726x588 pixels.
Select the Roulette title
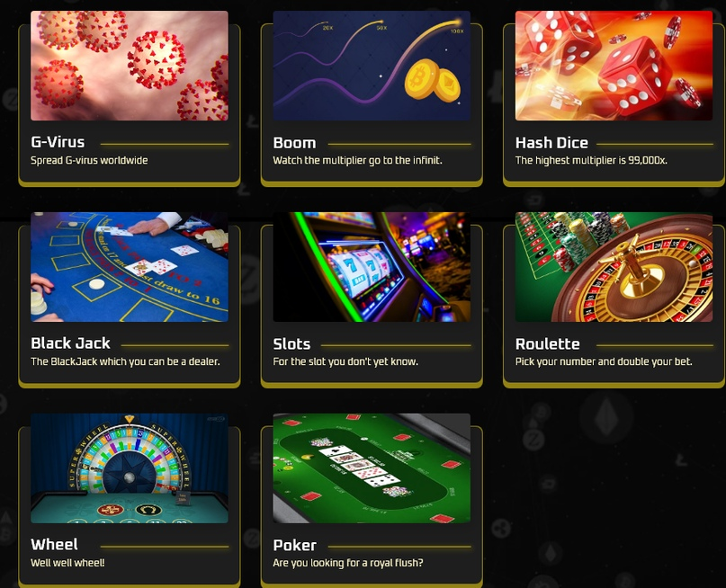tap(547, 344)
